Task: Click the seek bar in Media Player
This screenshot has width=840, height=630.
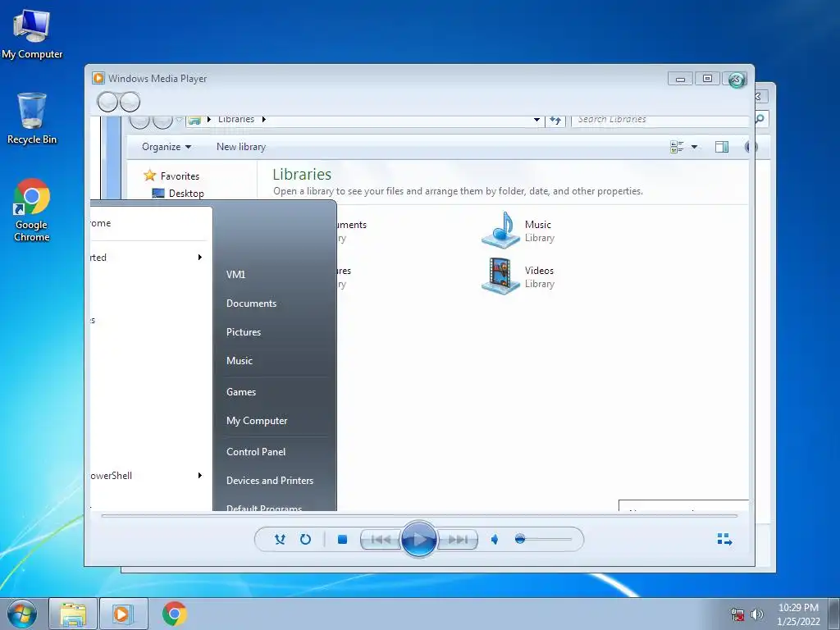Action: pos(419,516)
